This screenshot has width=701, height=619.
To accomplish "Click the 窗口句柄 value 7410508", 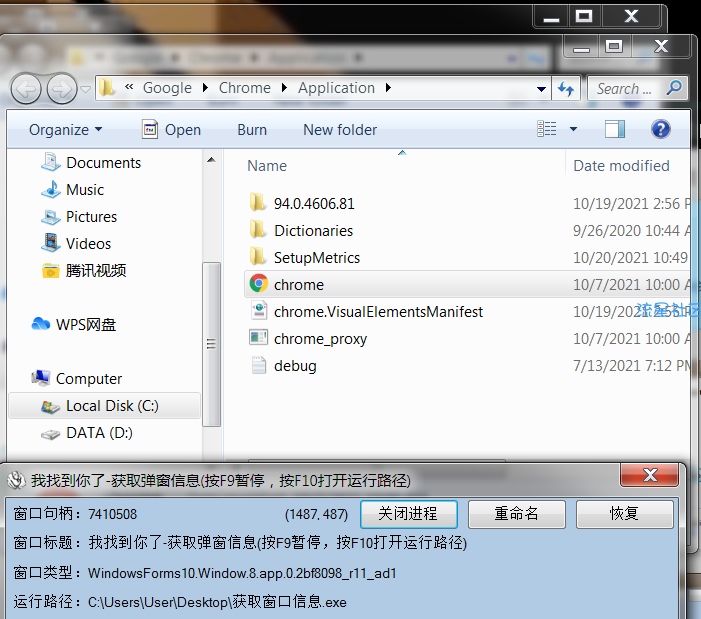I will (x=113, y=514).
